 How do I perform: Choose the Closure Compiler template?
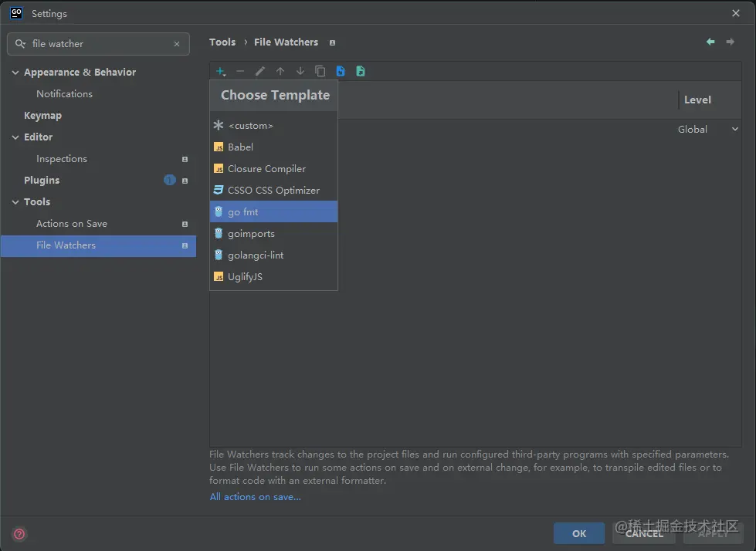coord(273,168)
